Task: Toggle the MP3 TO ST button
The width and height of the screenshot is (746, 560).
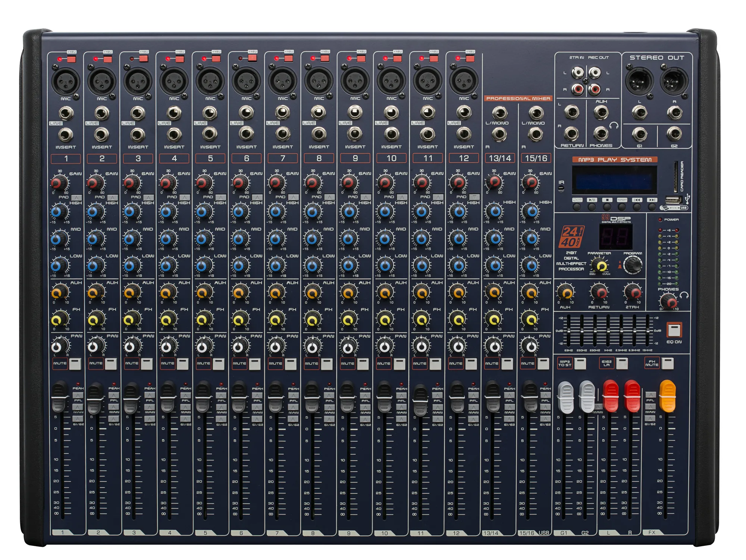Action: click(580, 363)
